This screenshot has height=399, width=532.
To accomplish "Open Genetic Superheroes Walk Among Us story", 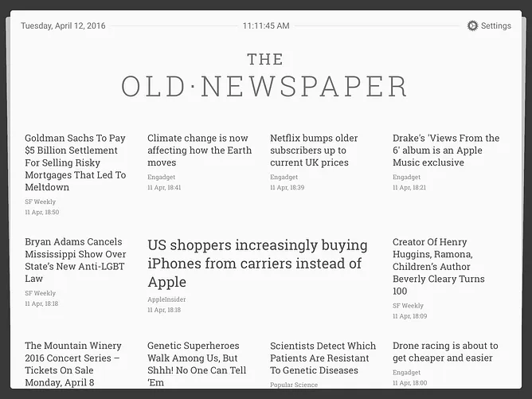I will click(197, 364).
